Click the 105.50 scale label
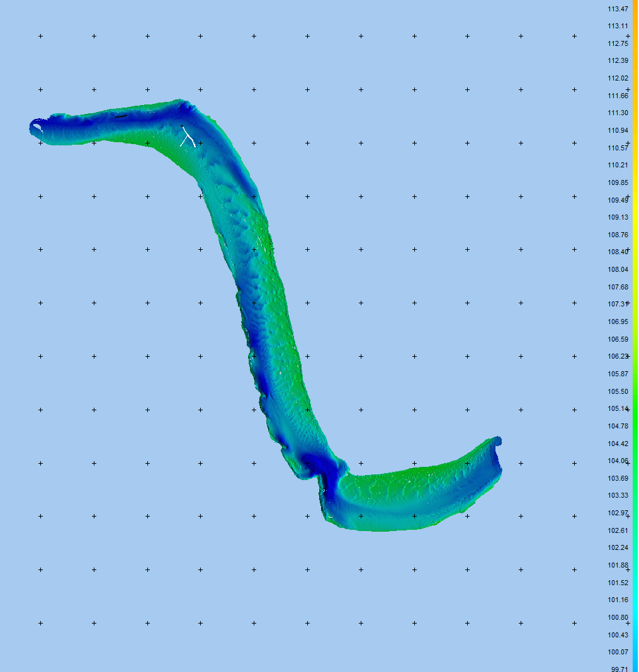The height and width of the screenshot is (672, 639). (x=618, y=391)
